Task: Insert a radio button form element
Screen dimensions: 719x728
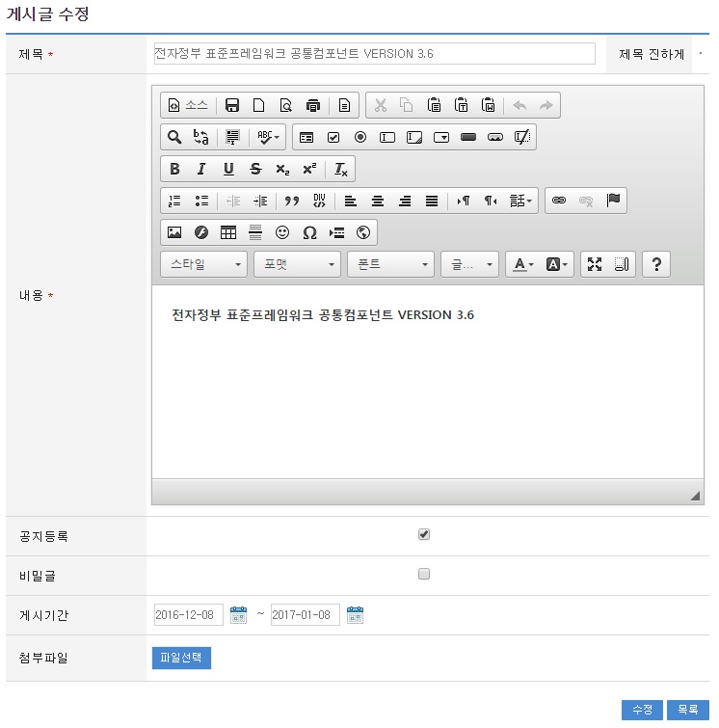Action: 360,137
